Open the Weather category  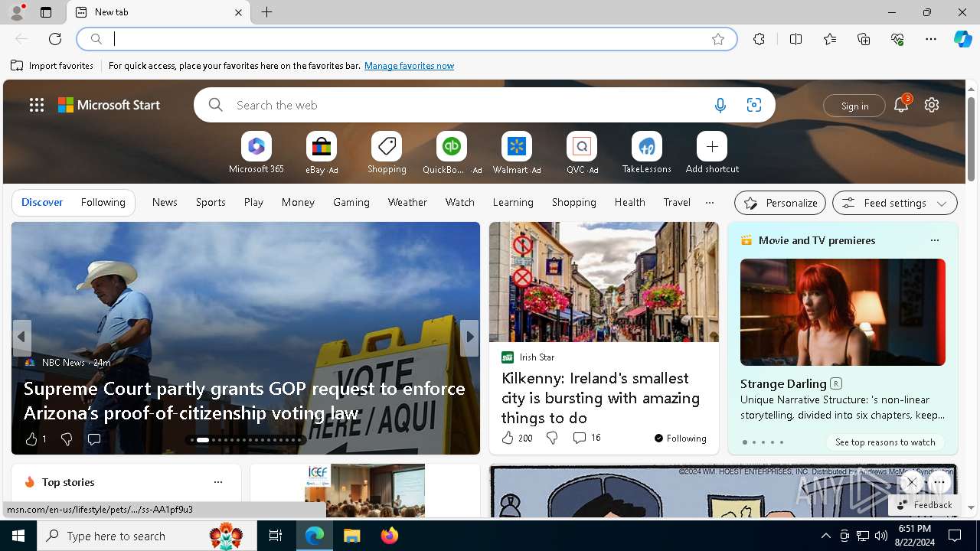tap(407, 202)
